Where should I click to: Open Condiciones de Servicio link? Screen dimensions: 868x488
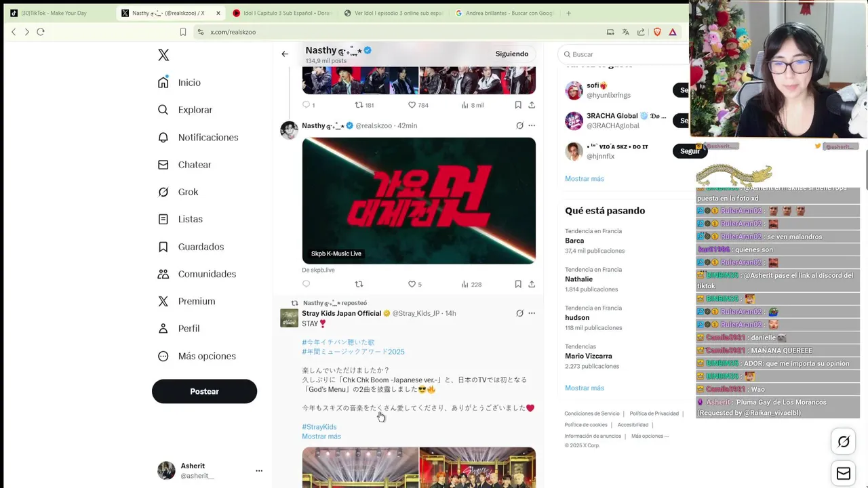(592, 413)
